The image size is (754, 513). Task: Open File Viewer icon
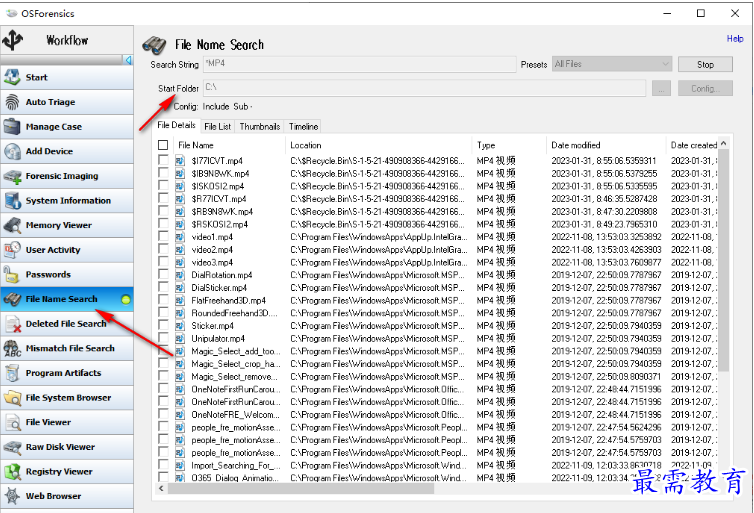(x=12, y=422)
